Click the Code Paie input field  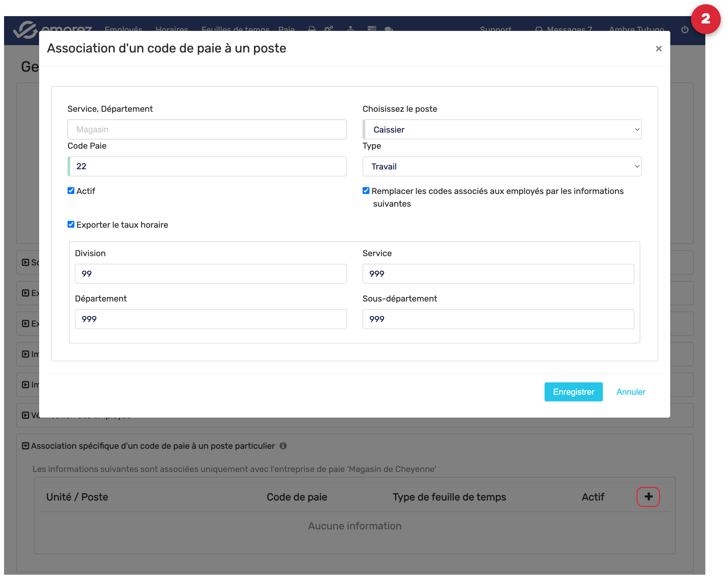pyautogui.click(x=207, y=166)
